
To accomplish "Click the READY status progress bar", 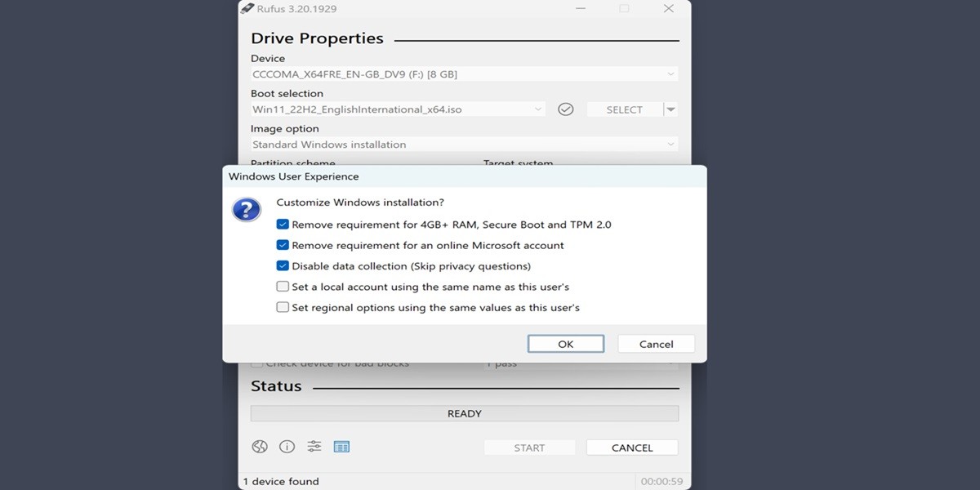I will click(464, 414).
